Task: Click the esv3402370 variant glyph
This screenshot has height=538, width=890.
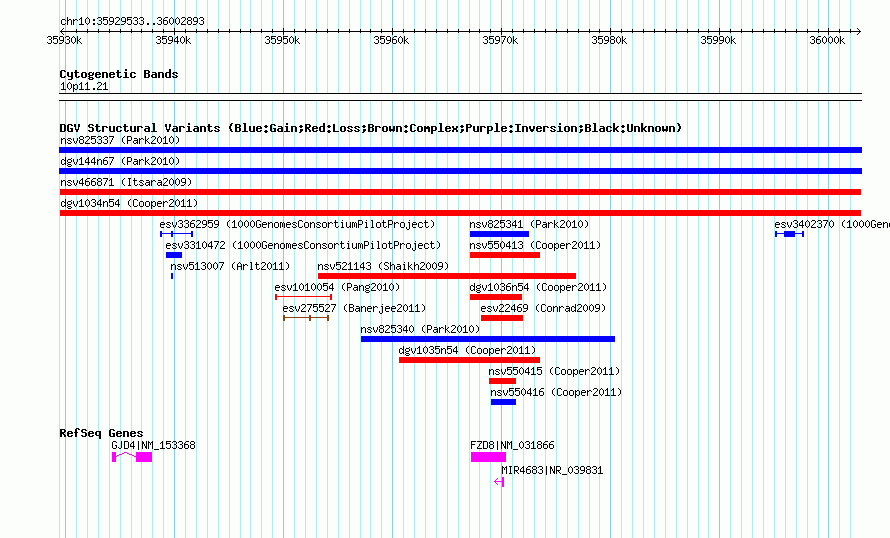Action: tap(790, 234)
